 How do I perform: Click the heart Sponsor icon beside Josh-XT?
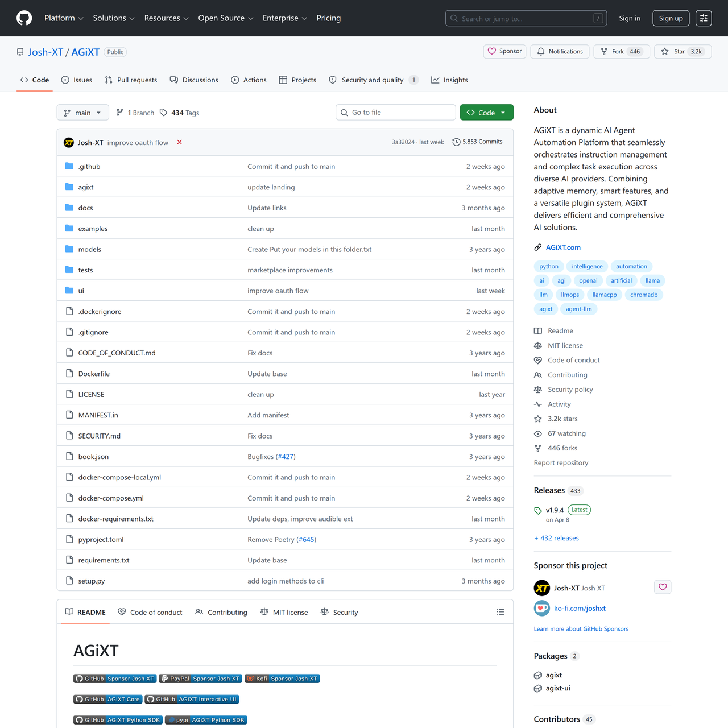pyautogui.click(x=663, y=587)
